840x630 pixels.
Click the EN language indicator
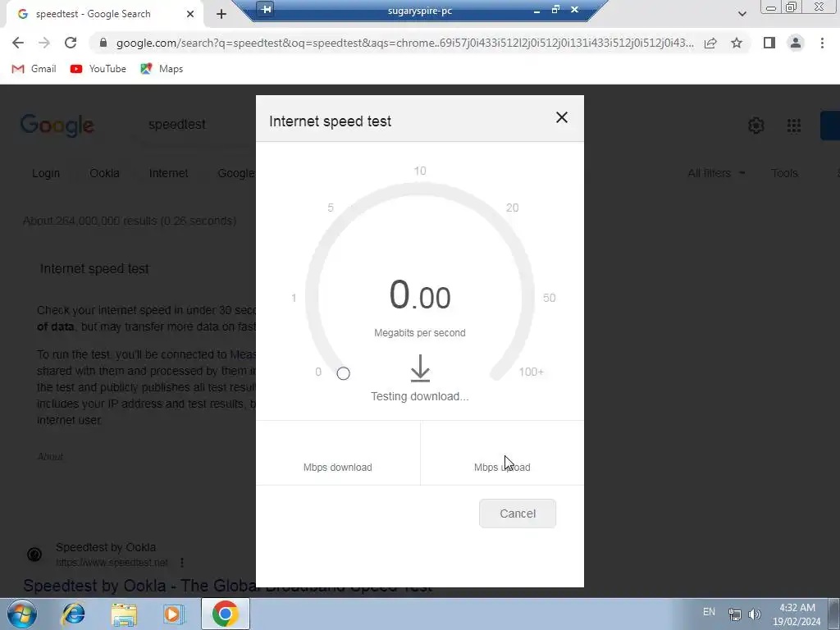click(x=709, y=612)
